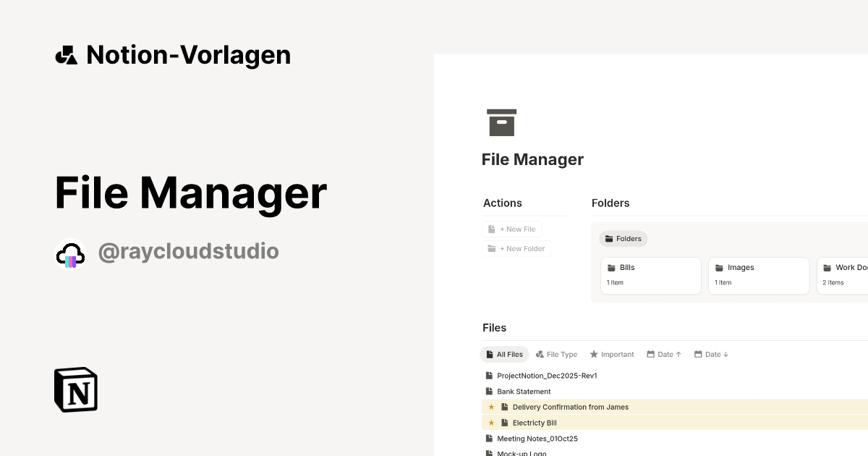The height and width of the screenshot is (456, 868).
Task: Toggle the Important star filter
Action: coord(611,354)
